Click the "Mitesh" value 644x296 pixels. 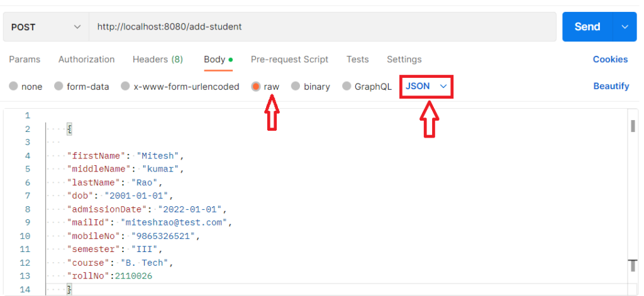coord(158,156)
